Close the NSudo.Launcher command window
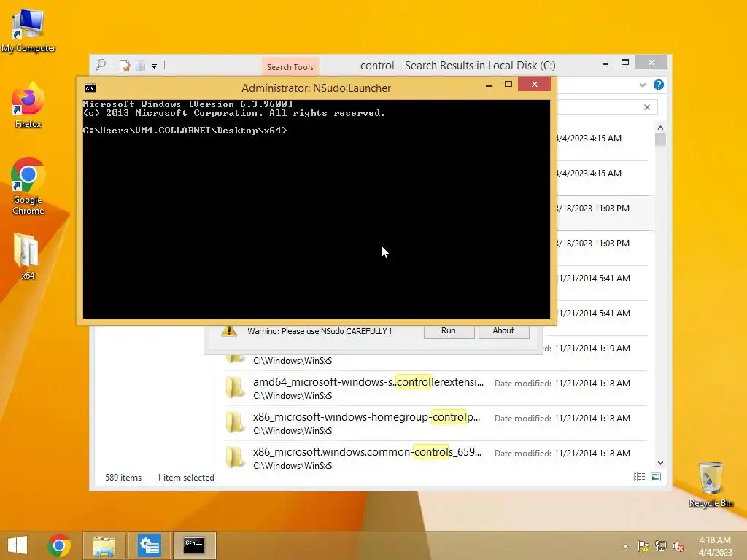 pos(535,85)
